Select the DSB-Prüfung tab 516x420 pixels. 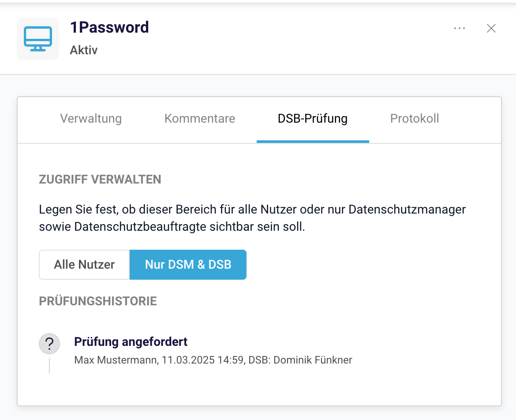(x=313, y=119)
